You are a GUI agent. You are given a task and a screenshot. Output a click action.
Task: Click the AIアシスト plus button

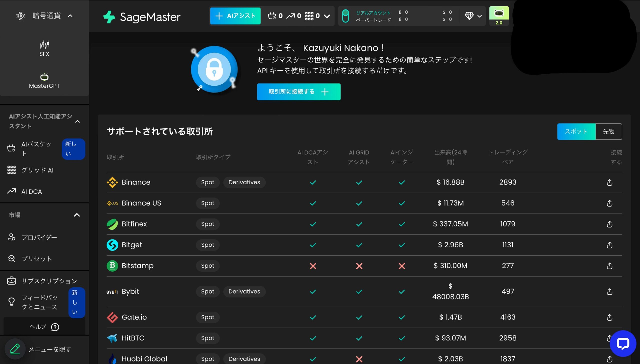tap(235, 16)
